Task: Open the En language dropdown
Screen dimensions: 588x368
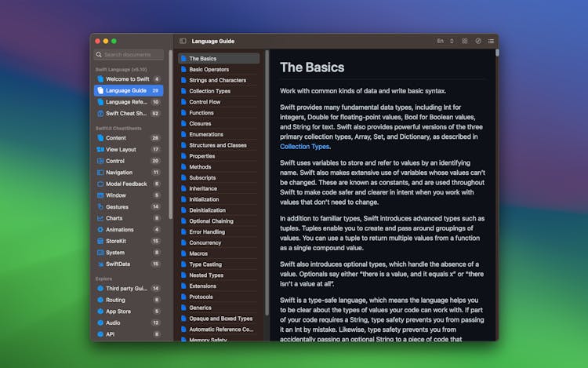Action: 443,41
